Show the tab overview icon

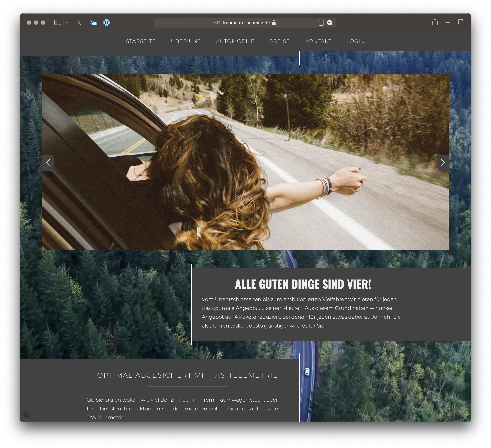(x=461, y=22)
